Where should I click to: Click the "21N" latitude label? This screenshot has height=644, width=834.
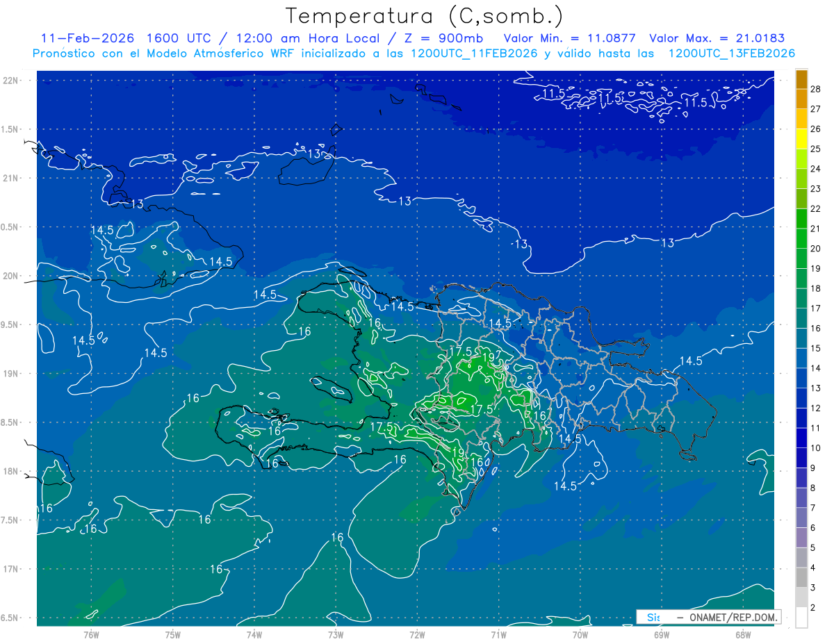(10, 178)
